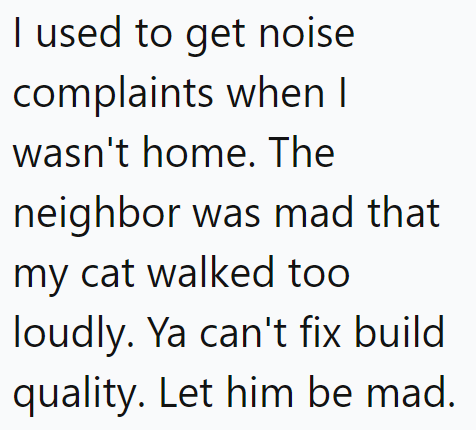Image resolution: width=476 pixels, height=430 pixels.
Task: Click the word "walked"
Action: [x=211, y=272]
